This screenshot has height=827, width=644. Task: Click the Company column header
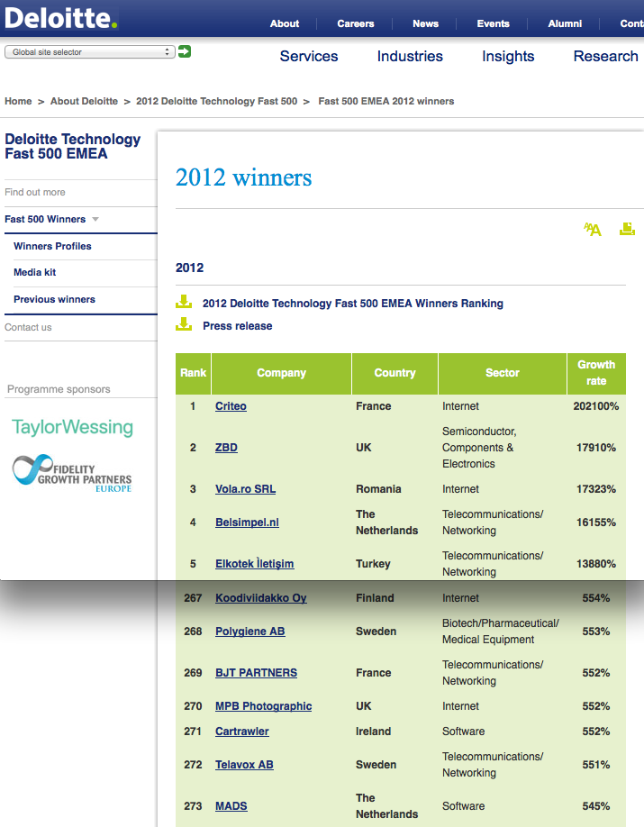[x=281, y=374]
